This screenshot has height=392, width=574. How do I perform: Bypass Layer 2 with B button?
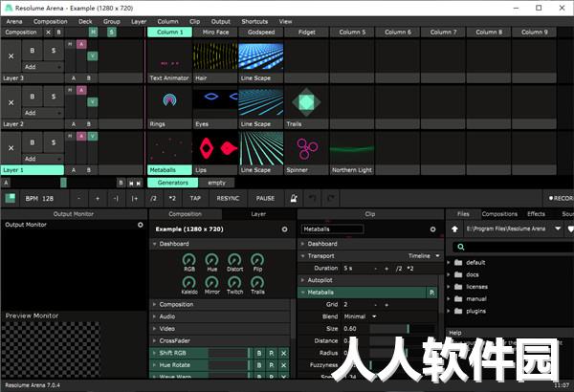[x=33, y=97]
